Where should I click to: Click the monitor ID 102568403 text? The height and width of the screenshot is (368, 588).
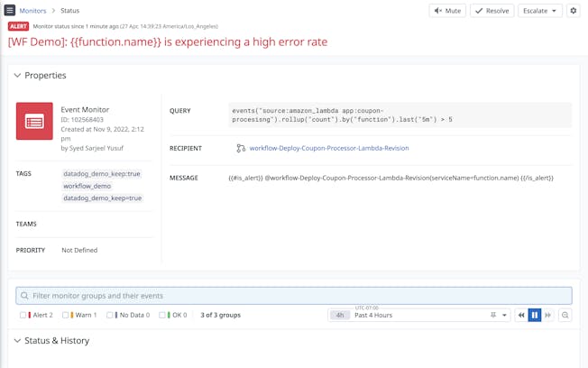tap(82, 120)
